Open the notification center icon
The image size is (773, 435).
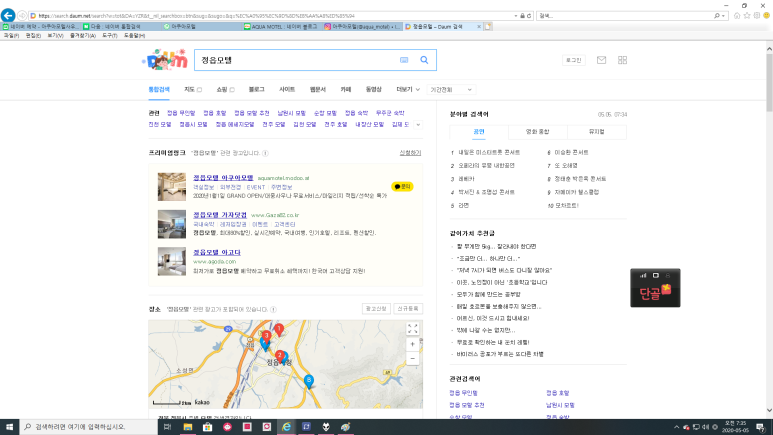[x=761, y=427]
